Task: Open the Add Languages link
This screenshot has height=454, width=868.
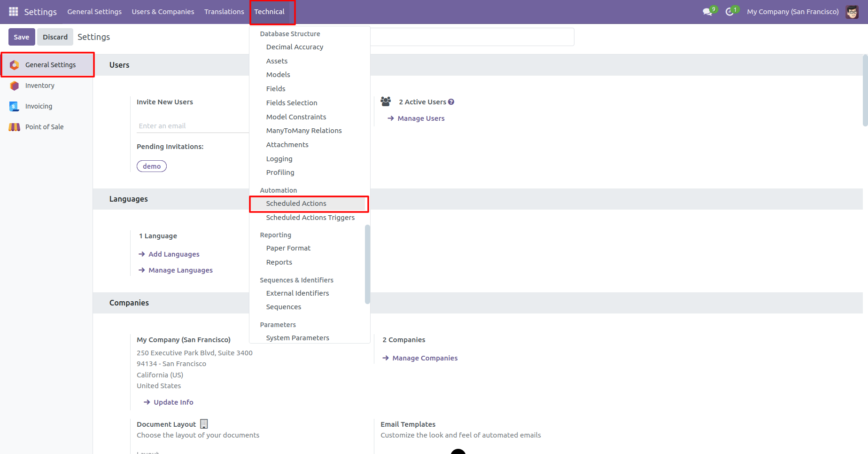Action: tap(174, 254)
